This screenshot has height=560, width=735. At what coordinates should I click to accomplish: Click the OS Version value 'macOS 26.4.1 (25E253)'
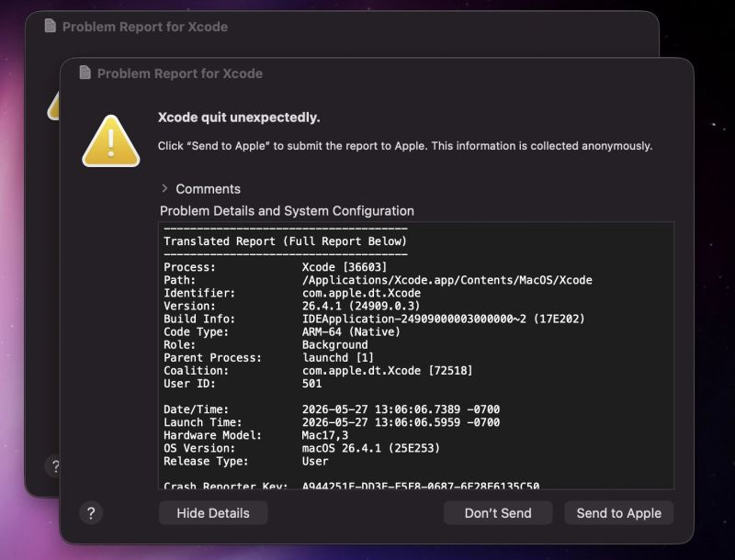[x=371, y=448]
